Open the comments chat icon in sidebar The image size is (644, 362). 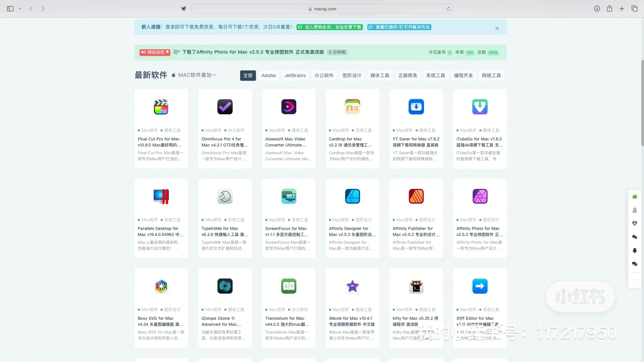(635, 264)
